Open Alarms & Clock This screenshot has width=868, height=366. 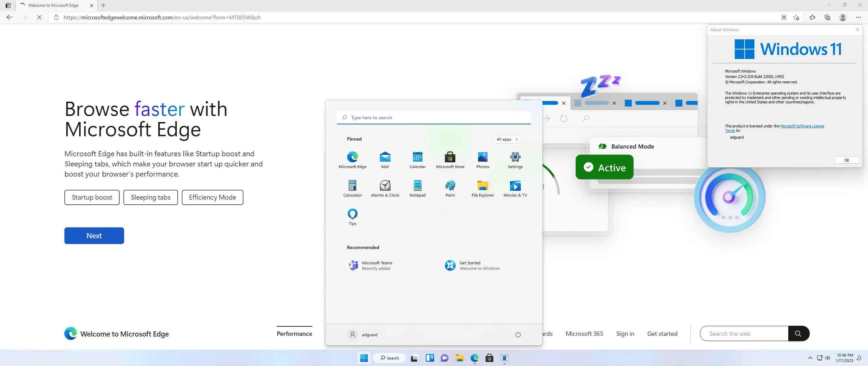[x=385, y=187]
